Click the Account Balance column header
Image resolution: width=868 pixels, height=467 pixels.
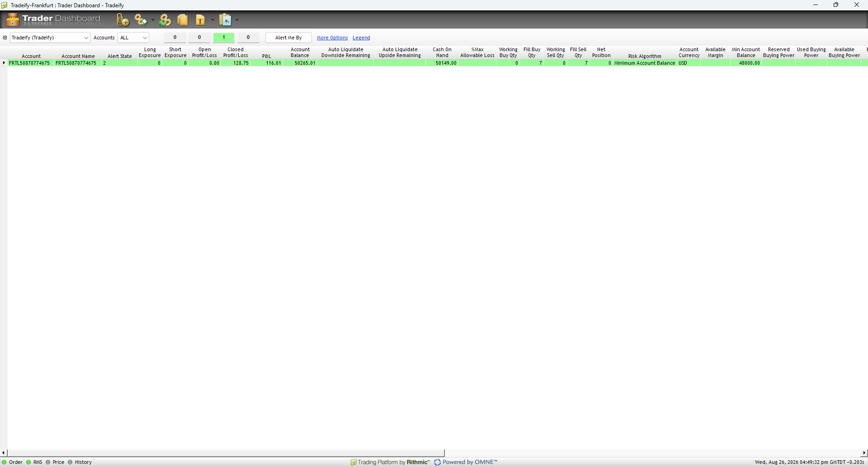click(x=300, y=52)
